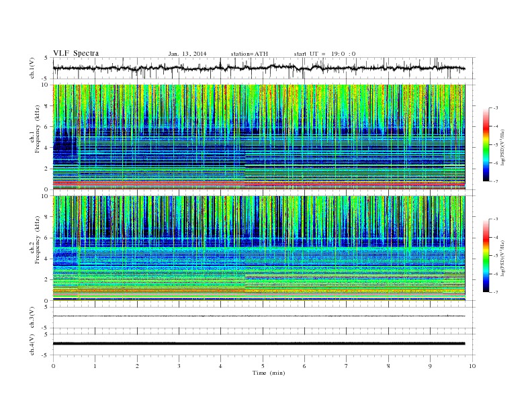Click the ch.1 spectrogram color scale bar
The height and width of the screenshot is (411, 532).
[x=486, y=144]
